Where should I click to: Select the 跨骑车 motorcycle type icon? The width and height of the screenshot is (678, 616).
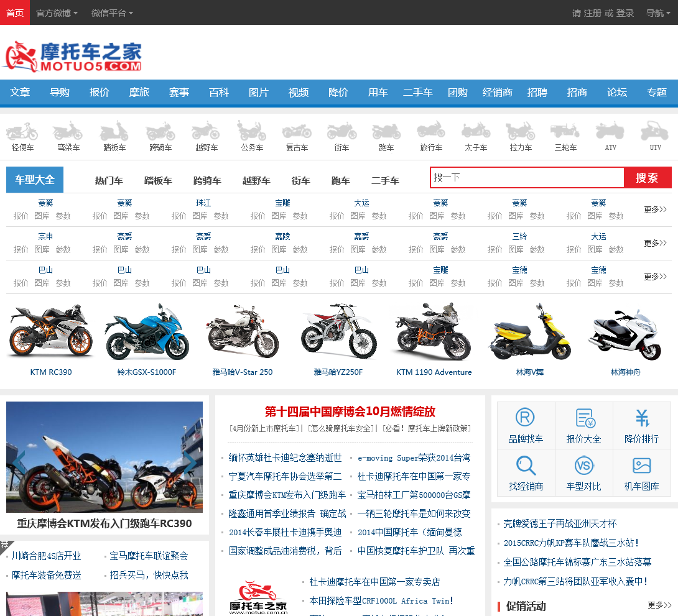point(160,131)
